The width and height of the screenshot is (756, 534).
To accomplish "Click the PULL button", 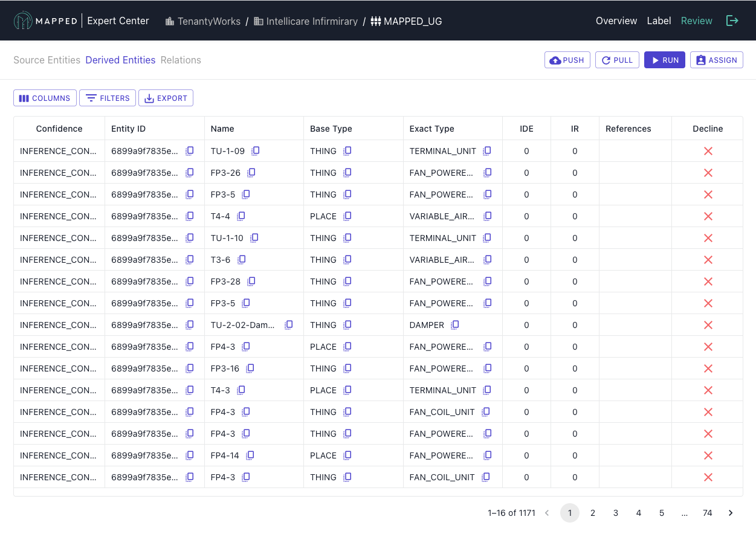I will click(617, 60).
